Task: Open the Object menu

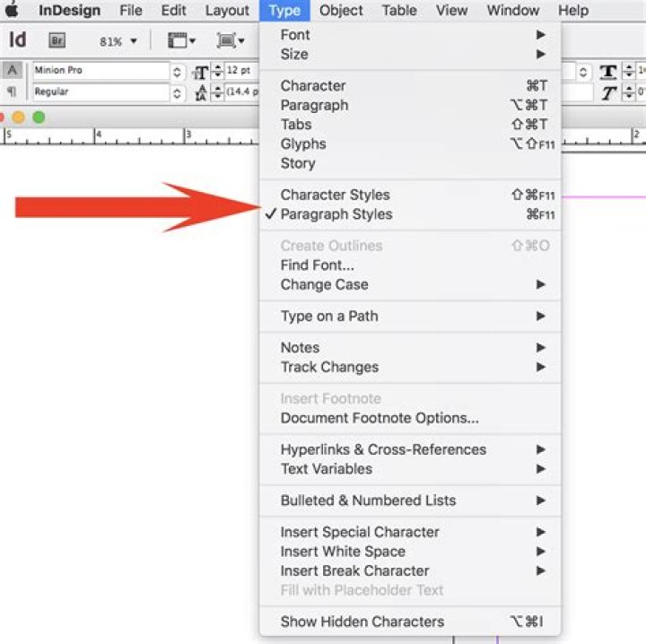Action: tap(341, 10)
